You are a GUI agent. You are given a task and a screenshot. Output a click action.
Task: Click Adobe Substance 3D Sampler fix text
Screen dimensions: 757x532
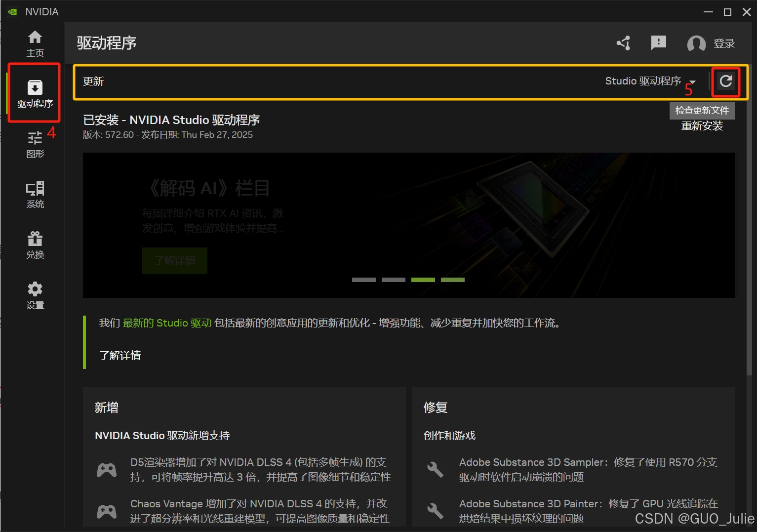(588, 470)
